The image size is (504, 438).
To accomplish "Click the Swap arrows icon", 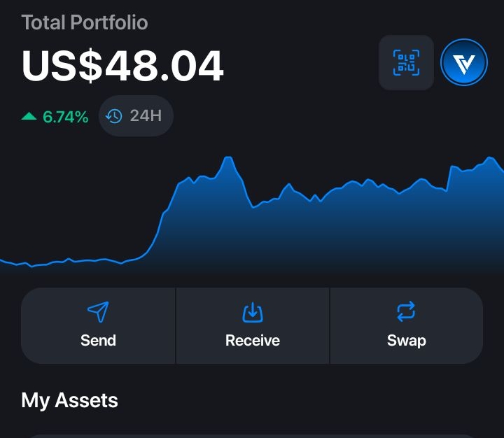I will 406,311.
